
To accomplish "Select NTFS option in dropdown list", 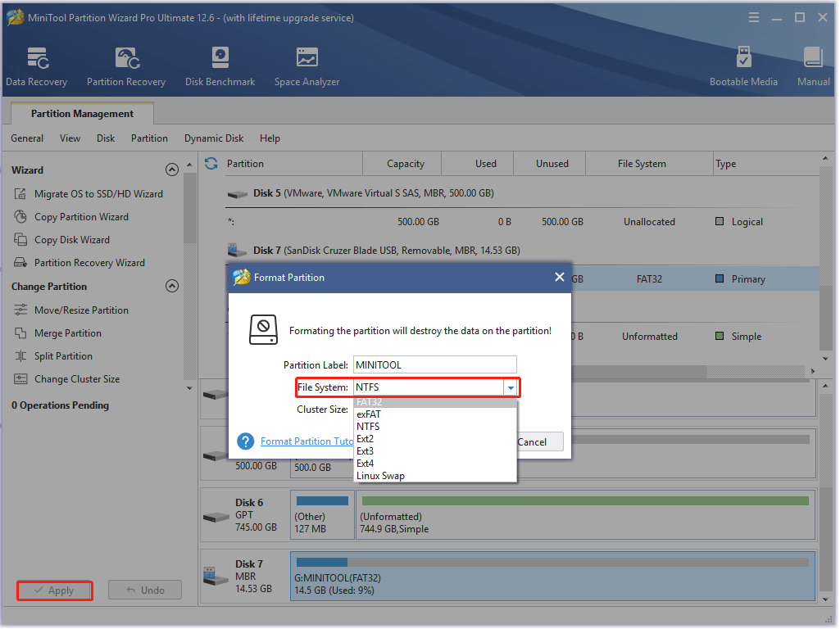I will pyautogui.click(x=435, y=427).
